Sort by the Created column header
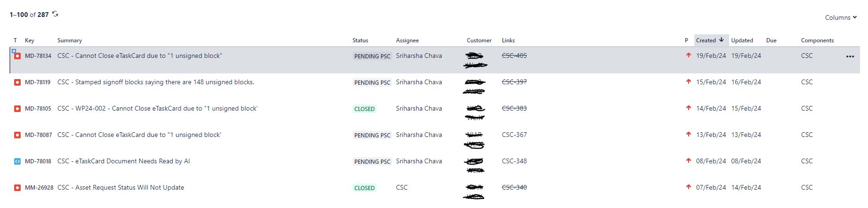Image resolution: width=868 pixels, height=208 pixels. tap(710, 40)
